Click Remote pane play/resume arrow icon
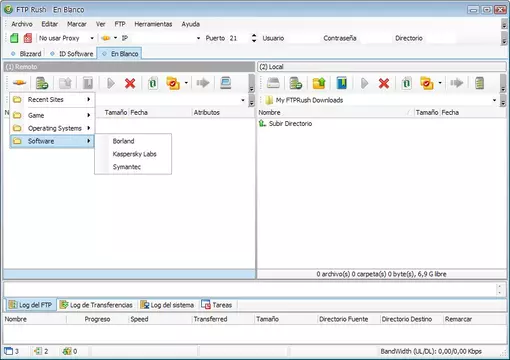This screenshot has width=510, height=360. point(111,83)
